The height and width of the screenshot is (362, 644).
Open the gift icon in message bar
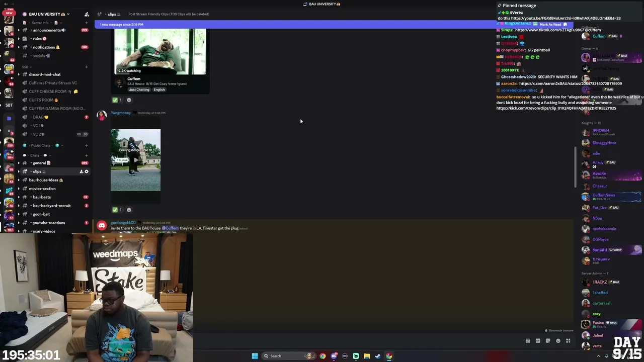coord(528,341)
